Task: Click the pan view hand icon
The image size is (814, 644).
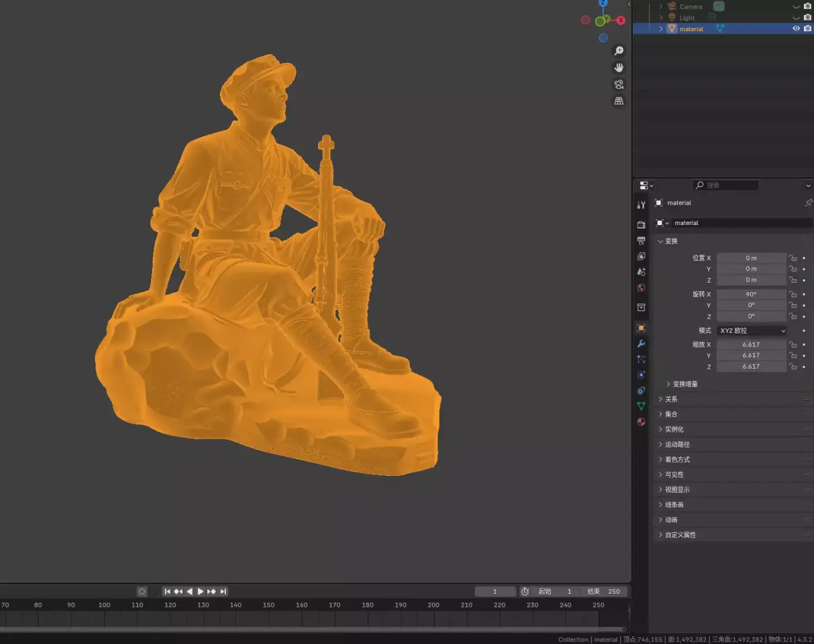Action: (x=619, y=68)
